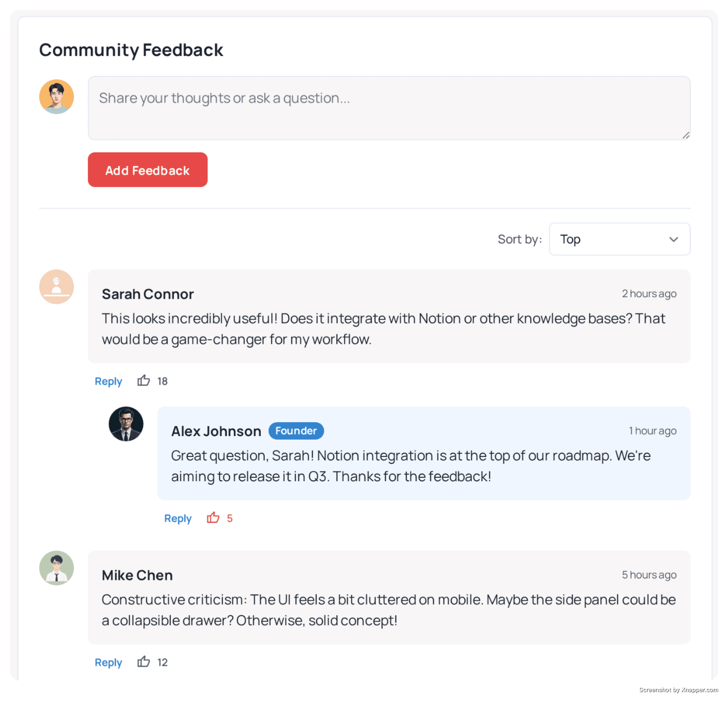Upvote Mike Chen's comment via thumbs-up icon
Screen dimensions: 728x703
pos(144,662)
